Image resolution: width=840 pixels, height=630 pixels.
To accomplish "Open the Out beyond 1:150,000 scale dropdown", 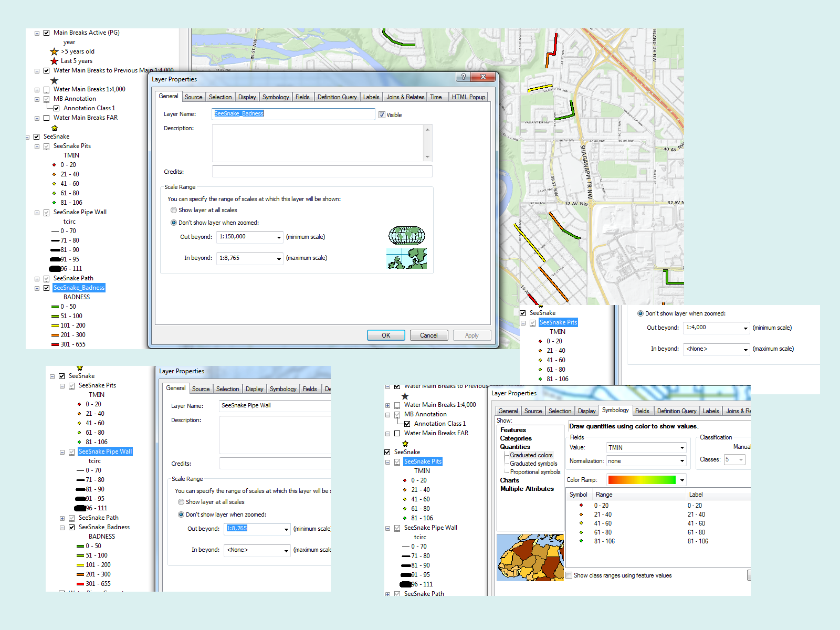I will [279, 237].
